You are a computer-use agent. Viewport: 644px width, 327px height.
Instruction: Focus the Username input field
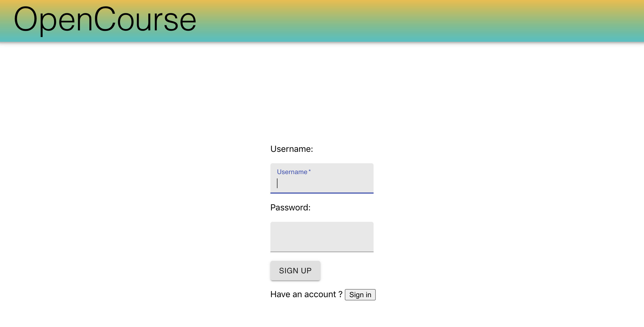point(322,183)
